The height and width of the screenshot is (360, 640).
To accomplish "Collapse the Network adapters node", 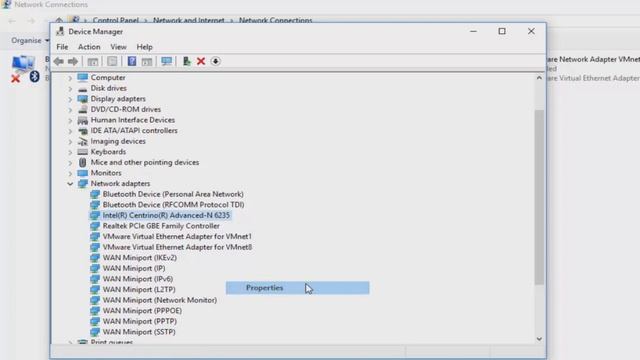I will pos(70,184).
